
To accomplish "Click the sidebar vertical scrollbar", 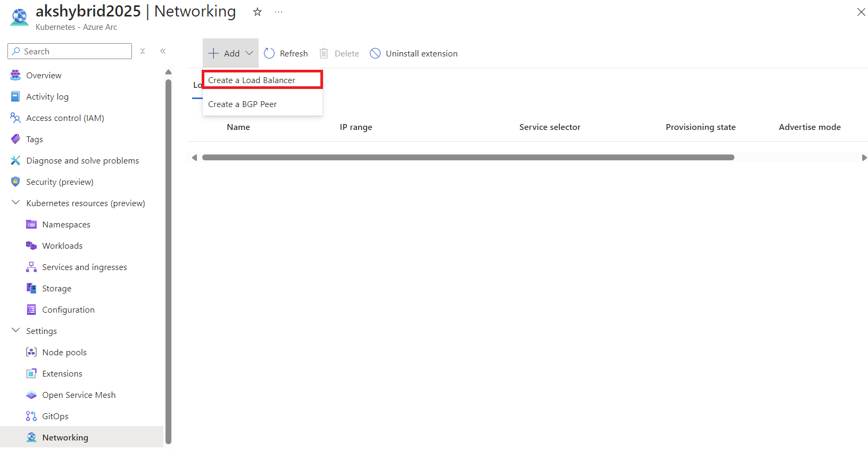I will pos(168,261).
